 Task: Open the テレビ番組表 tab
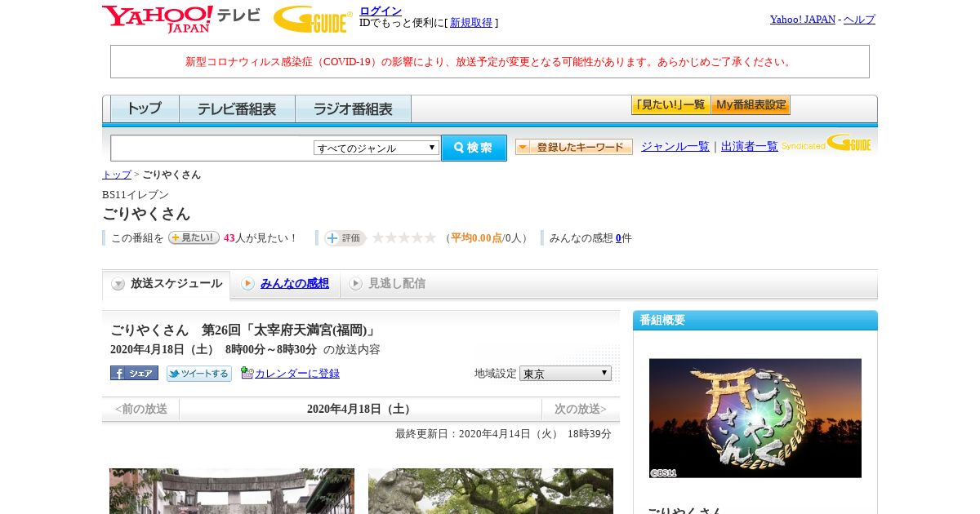pyautogui.click(x=237, y=109)
